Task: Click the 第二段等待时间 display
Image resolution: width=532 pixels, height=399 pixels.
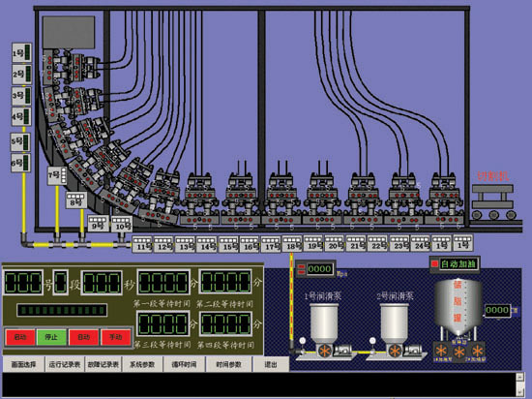Action: pos(225,282)
